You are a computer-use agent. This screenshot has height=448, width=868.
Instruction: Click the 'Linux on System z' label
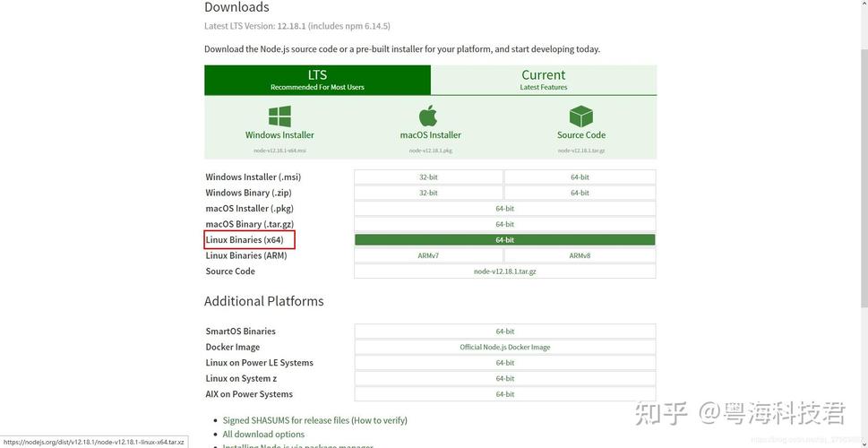click(x=241, y=379)
